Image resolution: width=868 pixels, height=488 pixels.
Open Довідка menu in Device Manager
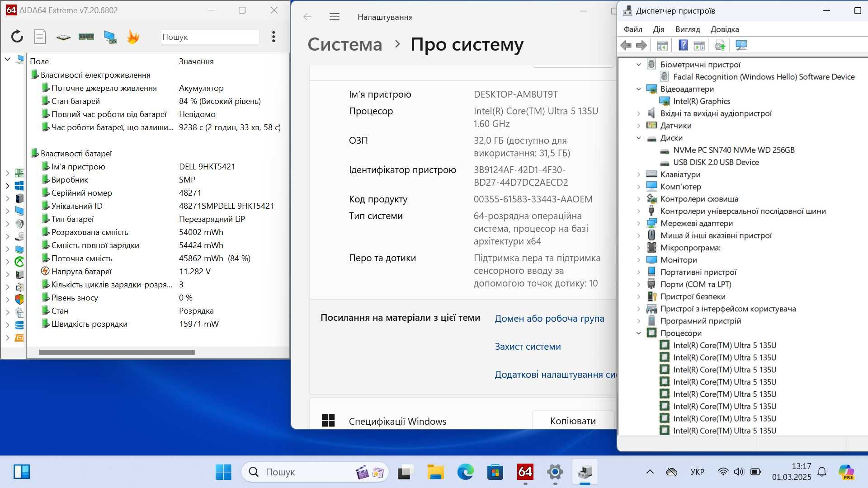(725, 29)
